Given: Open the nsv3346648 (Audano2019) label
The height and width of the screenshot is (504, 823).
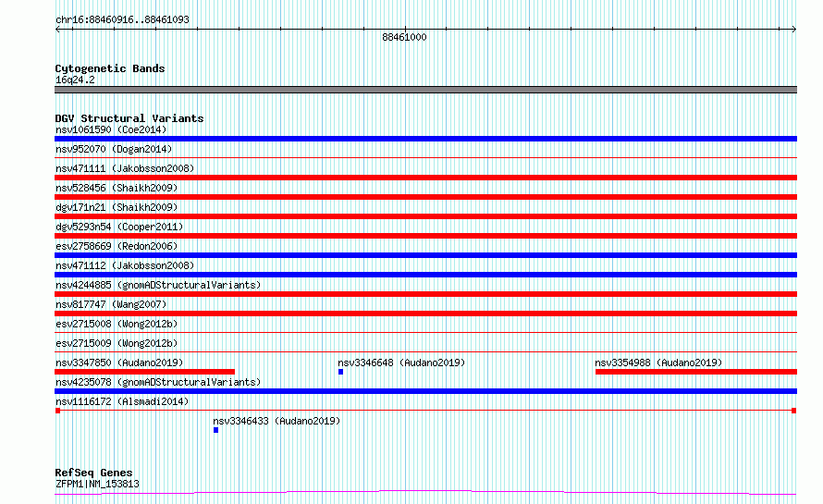Looking at the screenshot, I should click(401, 363).
